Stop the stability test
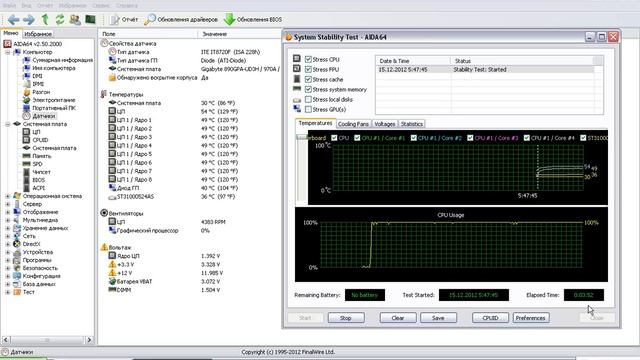 [x=346, y=318]
